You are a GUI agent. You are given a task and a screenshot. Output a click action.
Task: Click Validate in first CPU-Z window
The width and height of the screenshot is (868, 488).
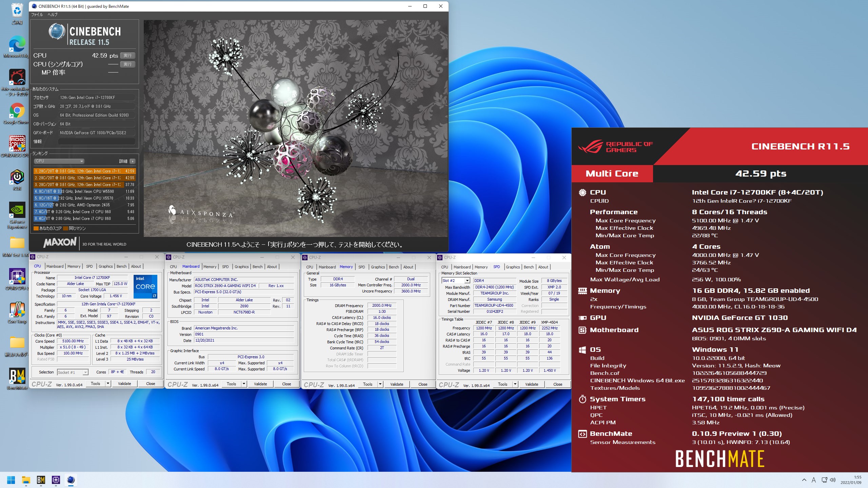[124, 384]
